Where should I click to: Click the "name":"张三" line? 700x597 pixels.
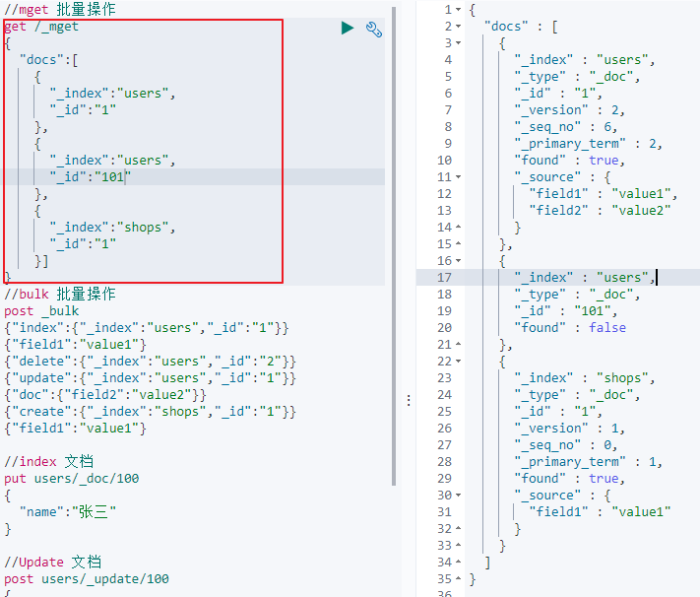pos(68,512)
